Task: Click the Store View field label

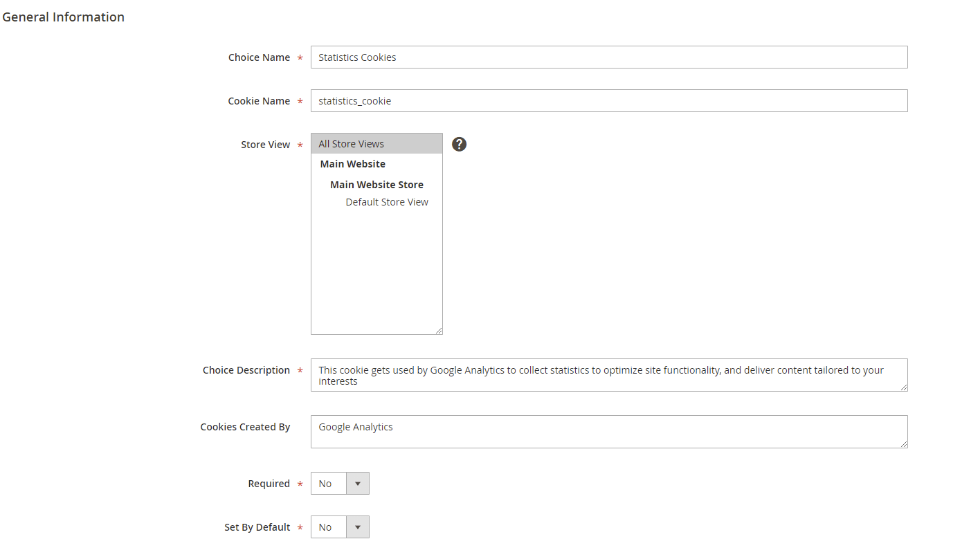Action: pos(265,145)
